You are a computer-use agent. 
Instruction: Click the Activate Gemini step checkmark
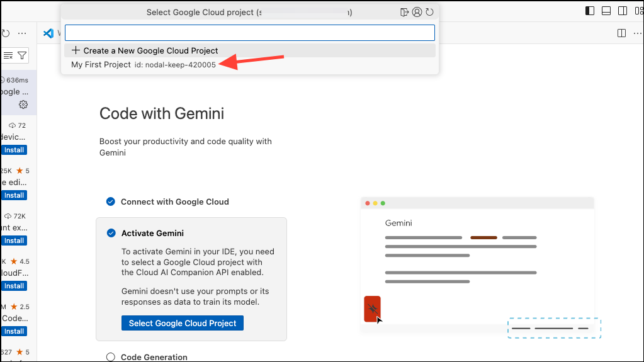[111, 233]
